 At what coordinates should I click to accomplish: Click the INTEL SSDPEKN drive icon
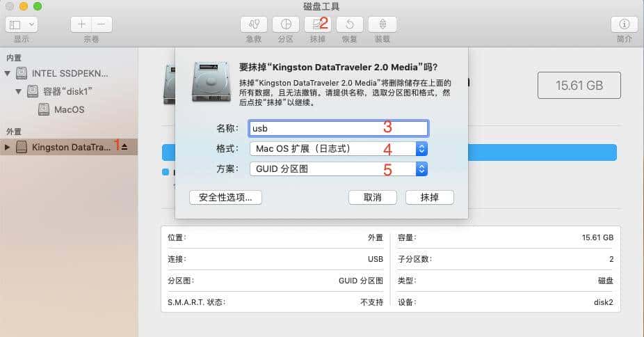[22, 74]
